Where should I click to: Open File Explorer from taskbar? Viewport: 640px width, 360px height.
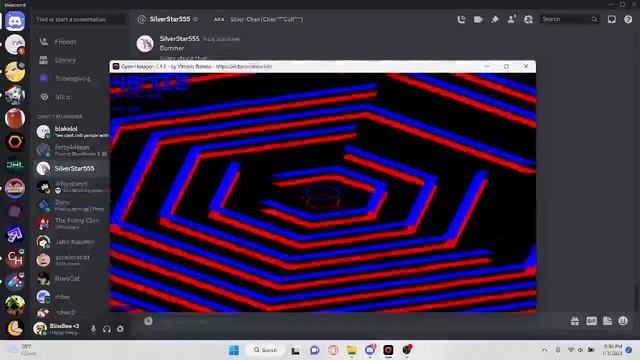351,350
